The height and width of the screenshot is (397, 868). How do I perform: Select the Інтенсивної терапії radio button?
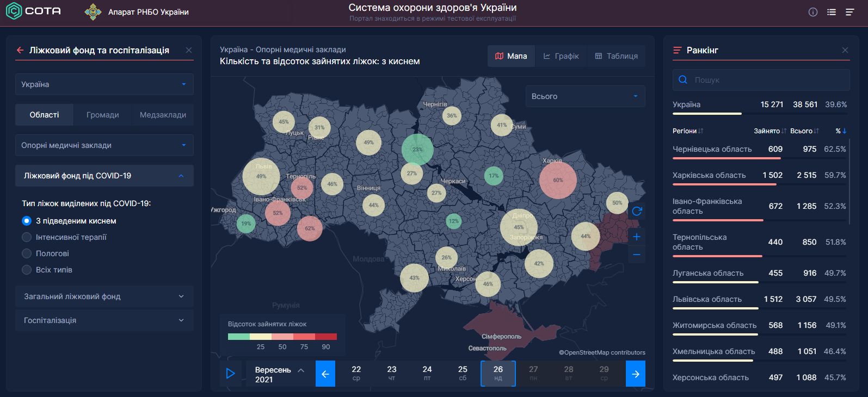pyautogui.click(x=27, y=237)
